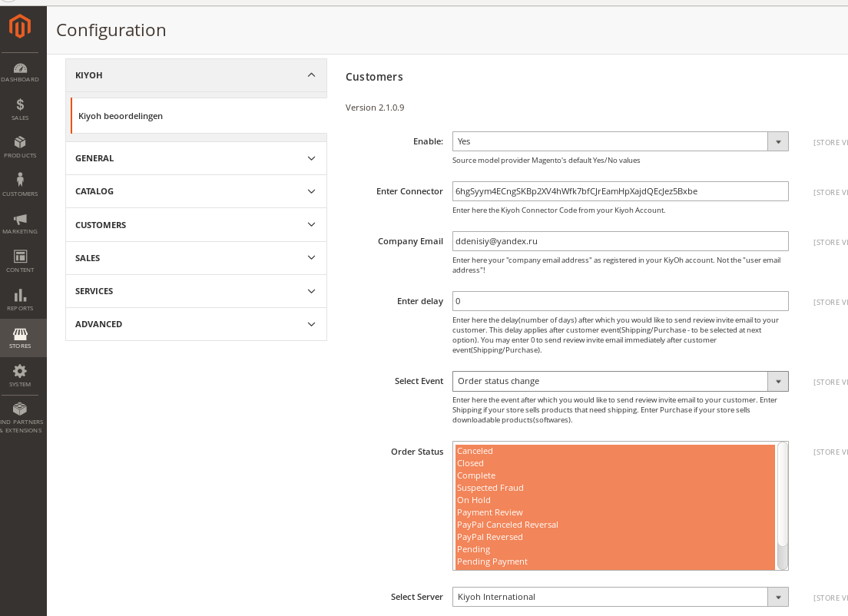Expand the CATALOG section

(x=196, y=191)
